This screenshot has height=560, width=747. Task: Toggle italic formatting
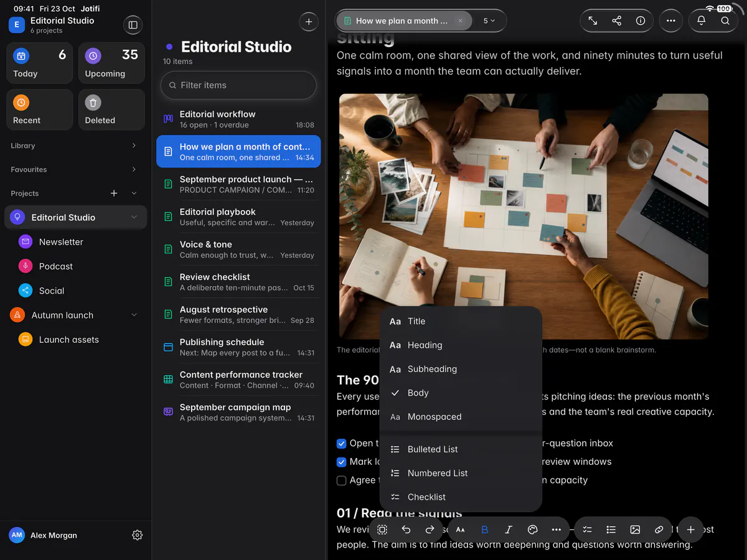pyautogui.click(x=508, y=530)
